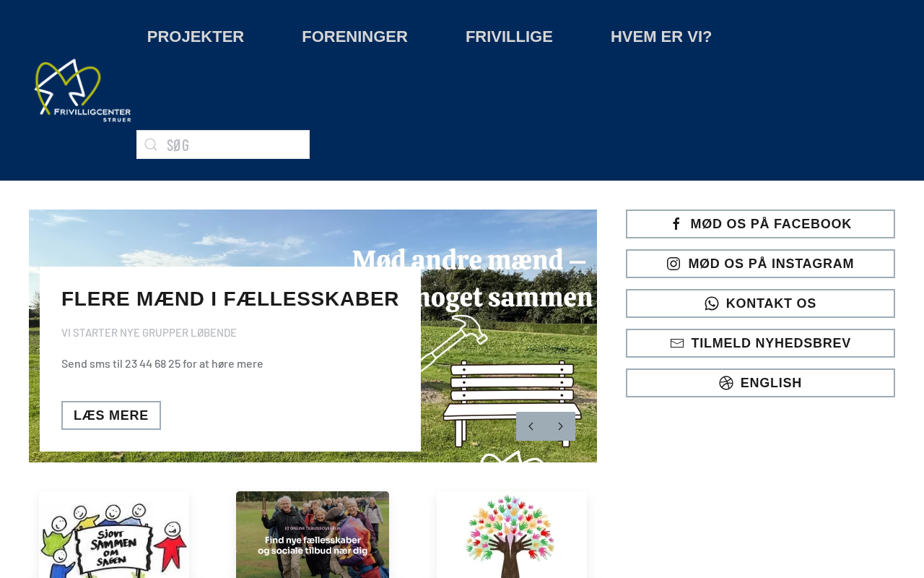Advance slider with right chevron arrow
The image size is (924, 578).
click(561, 426)
